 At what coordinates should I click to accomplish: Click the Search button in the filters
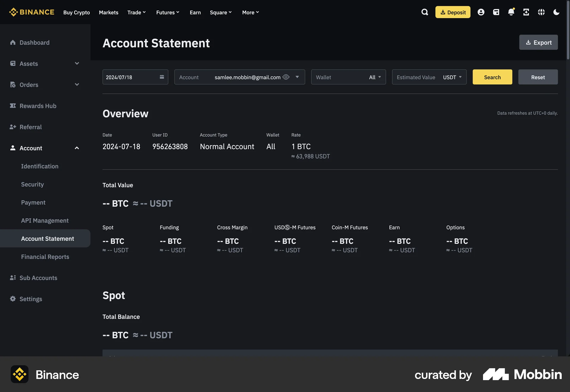(x=492, y=77)
